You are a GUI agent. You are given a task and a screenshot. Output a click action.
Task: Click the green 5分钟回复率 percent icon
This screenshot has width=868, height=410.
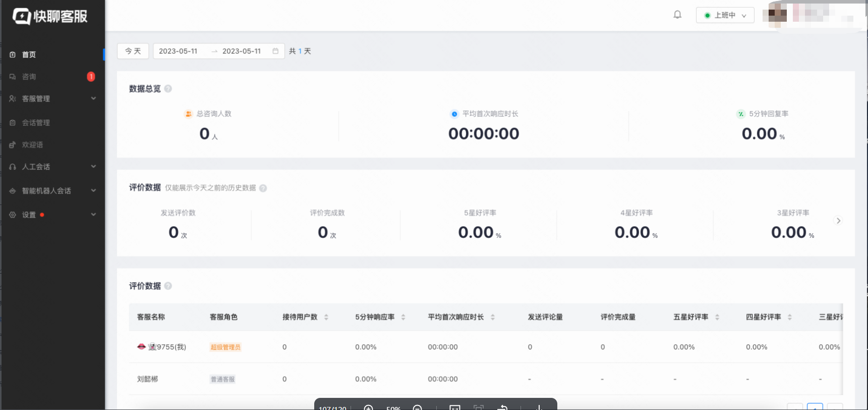click(741, 114)
